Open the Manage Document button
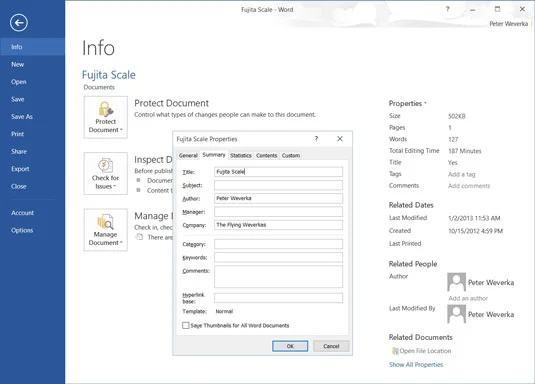 point(106,230)
